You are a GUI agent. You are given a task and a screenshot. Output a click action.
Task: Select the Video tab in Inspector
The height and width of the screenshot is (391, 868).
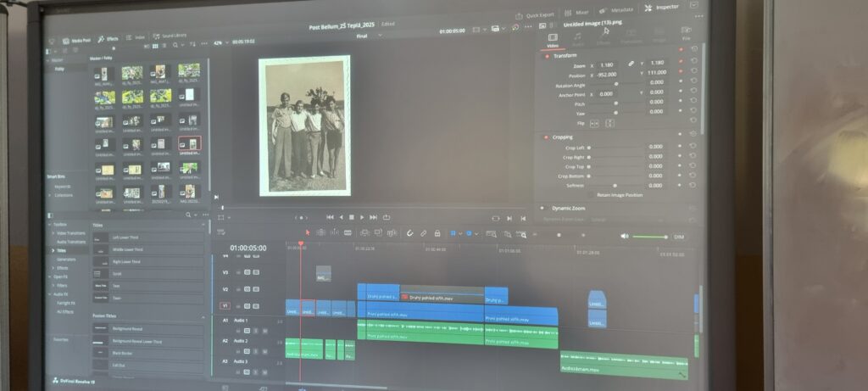553,40
